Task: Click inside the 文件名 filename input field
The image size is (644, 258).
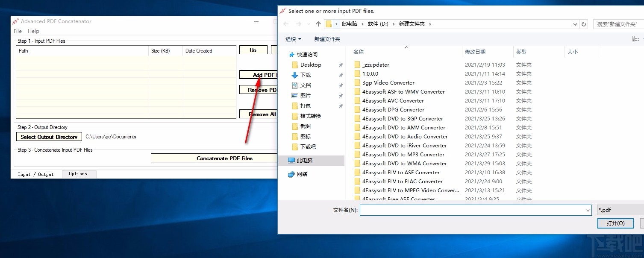Action: [470, 210]
